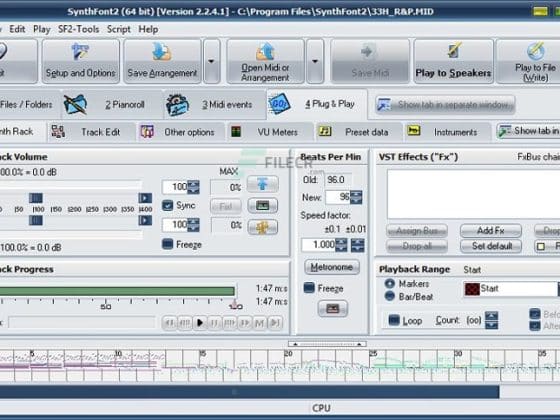This screenshot has width=560, height=420.
Task: Click the lower volume slider handle
Action: coord(36,220)
